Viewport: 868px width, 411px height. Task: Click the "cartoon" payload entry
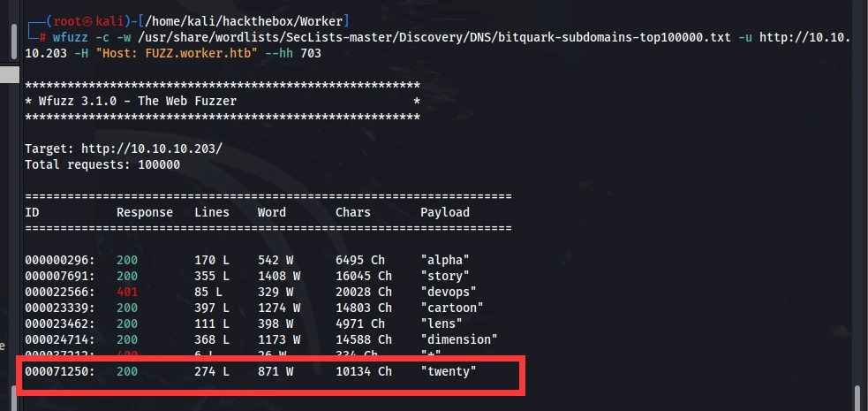452,308
